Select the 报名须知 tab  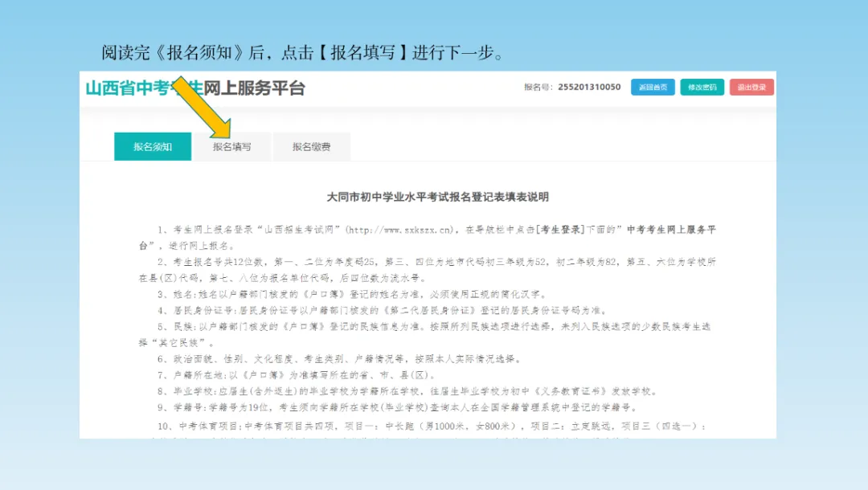coord(153,146)
